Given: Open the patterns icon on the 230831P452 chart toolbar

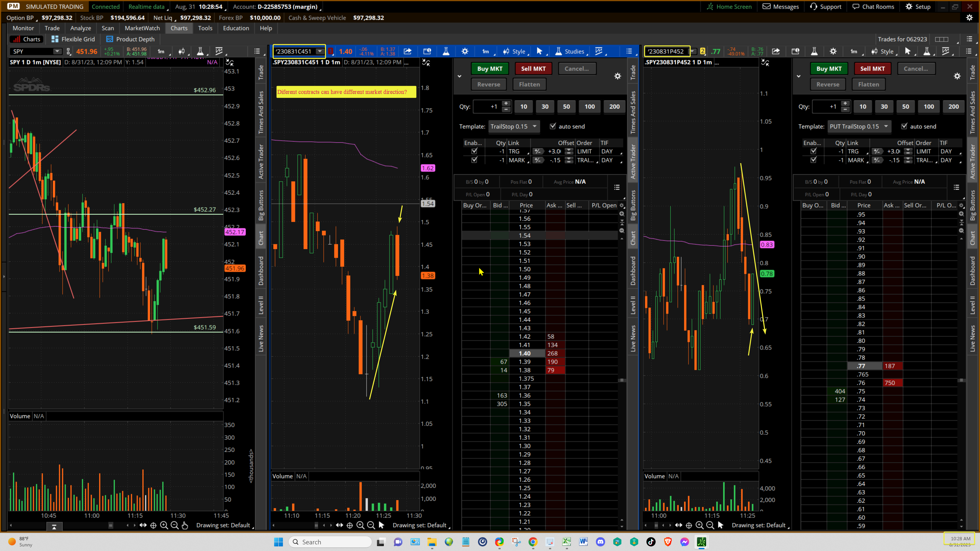Looking at the screenshot, I should coord(946,51).
